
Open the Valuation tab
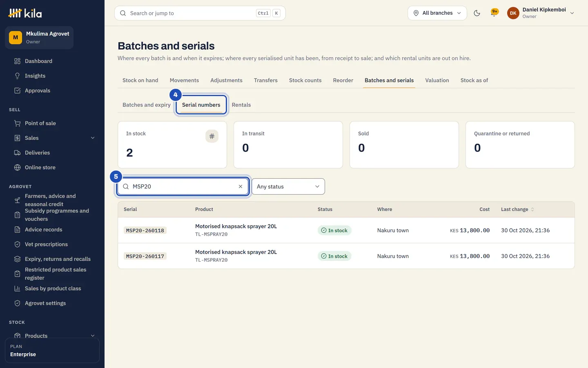[x=437, y=80]
